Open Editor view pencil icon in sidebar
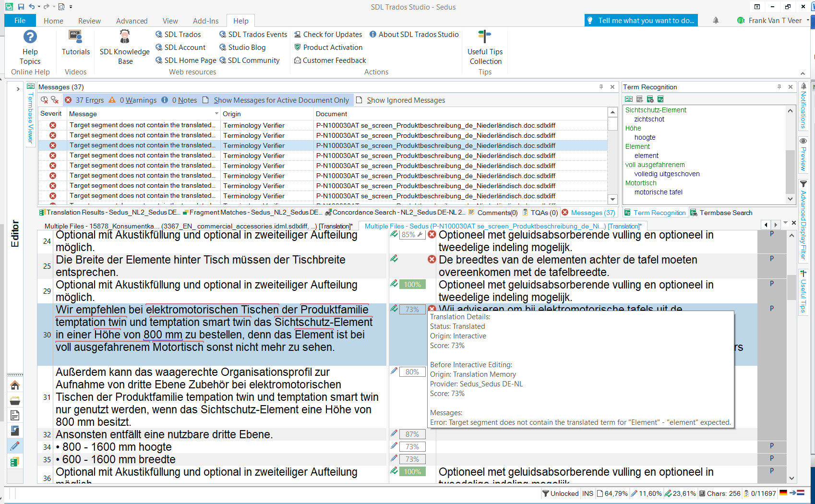This screenshot has height=504, width=815. [15, 446]
